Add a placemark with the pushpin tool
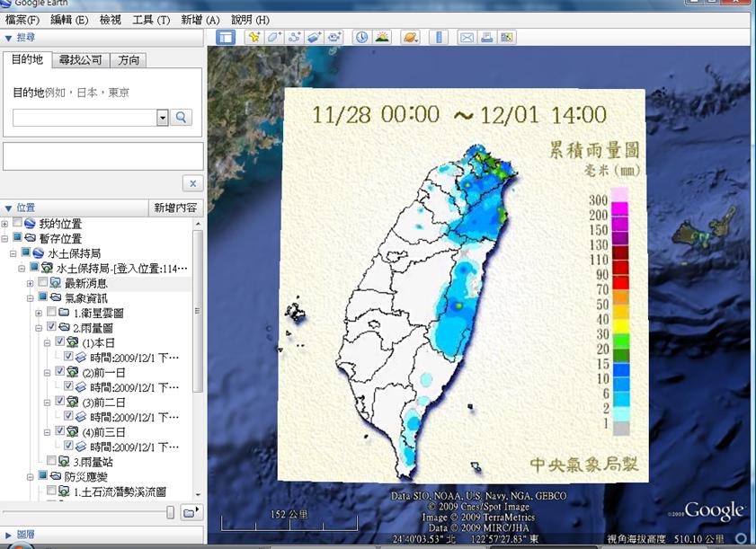The image size is (756, 549). pyautogui.click(x=254, y=37)
